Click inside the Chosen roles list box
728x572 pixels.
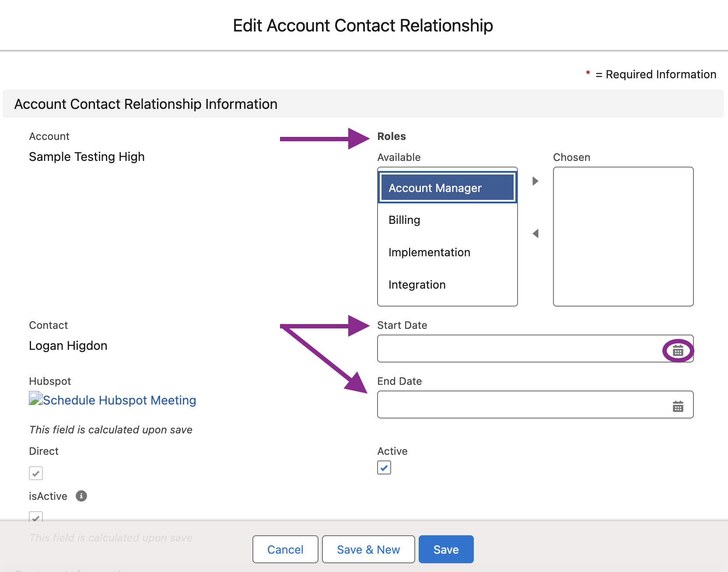(x=623, y=237)
